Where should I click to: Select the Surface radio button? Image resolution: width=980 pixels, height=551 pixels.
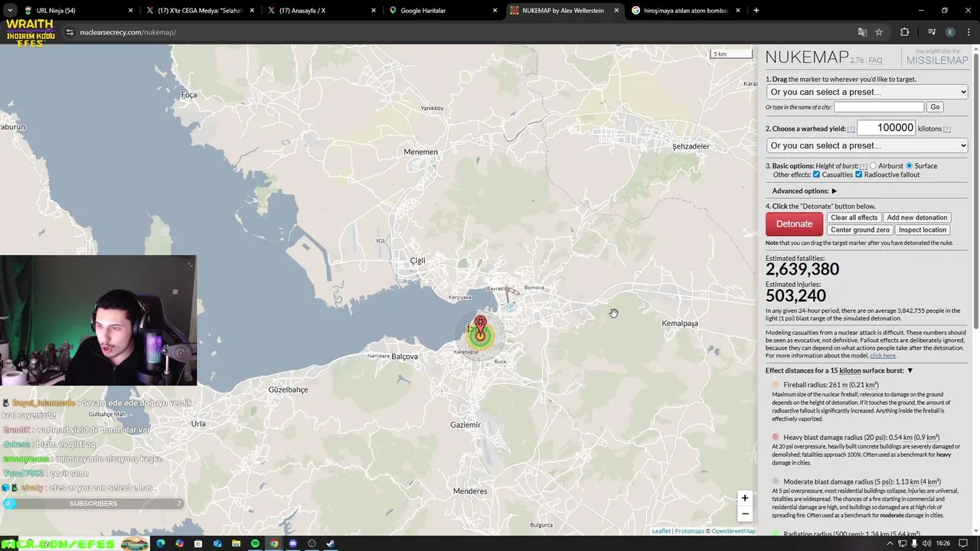click(x=910, y=166)
